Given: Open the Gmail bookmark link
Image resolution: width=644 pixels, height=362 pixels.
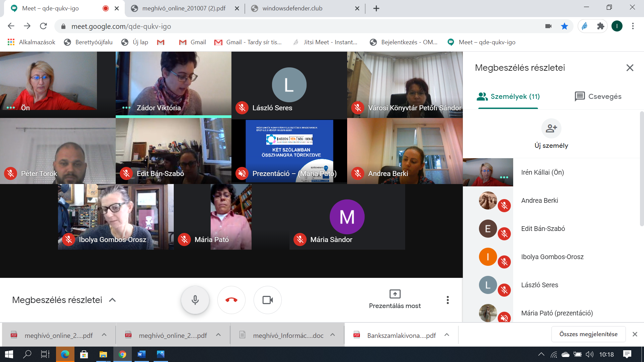Looking at the screenshot, I should pyautogui.click(x=193, y=42).
